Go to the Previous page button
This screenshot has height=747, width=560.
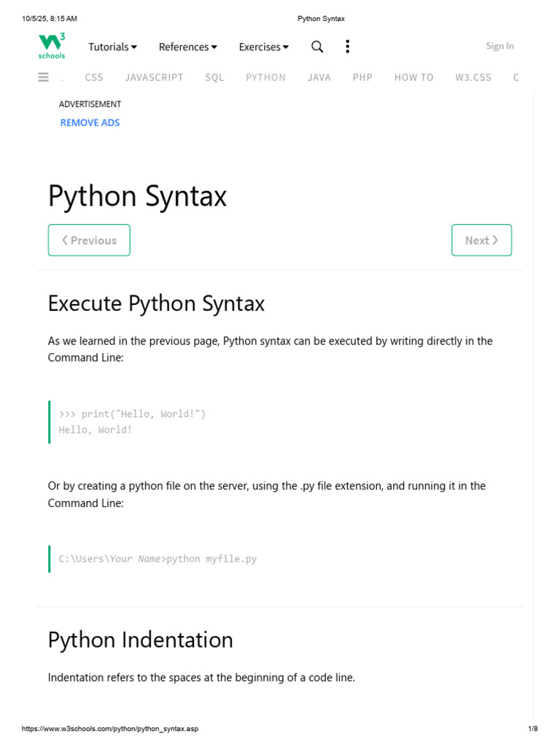(89, 240)
